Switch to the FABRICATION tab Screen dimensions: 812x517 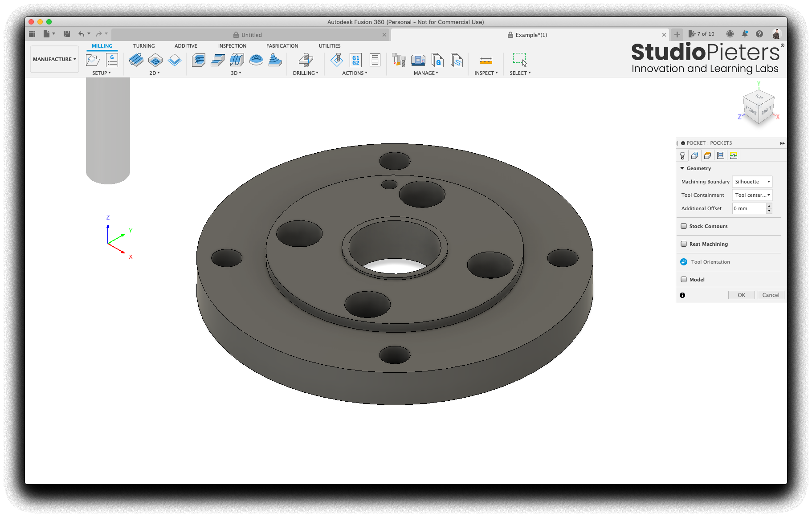(x=282, y=46)
